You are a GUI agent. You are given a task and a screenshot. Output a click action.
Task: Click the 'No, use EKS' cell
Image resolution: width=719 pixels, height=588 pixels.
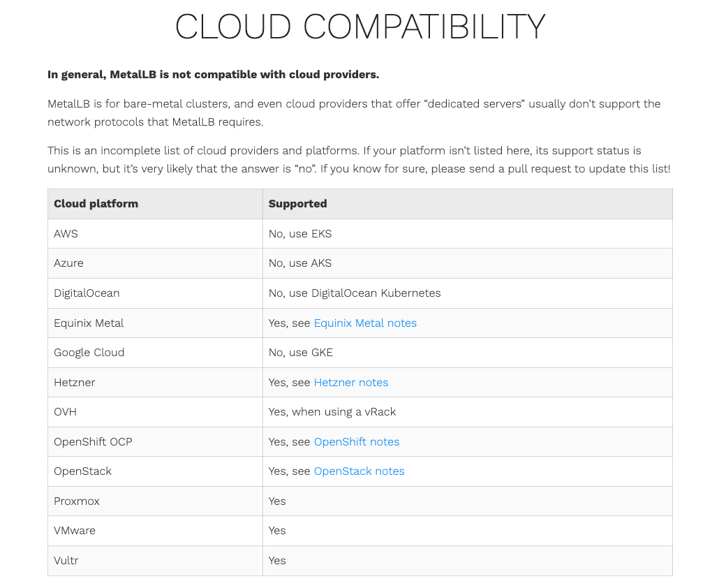pyautogui.click(x=467, y=233)
